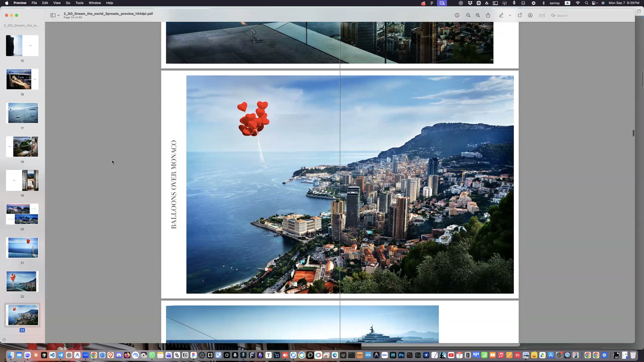The width and height of the screenshot is (644, 362).
Task: Open the Apple menu
Action: [x=7, y=3]
